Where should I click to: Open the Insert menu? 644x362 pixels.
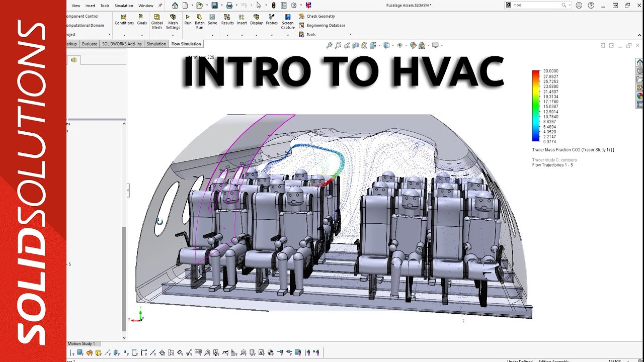pyautogui.click(x=90, y=6)
